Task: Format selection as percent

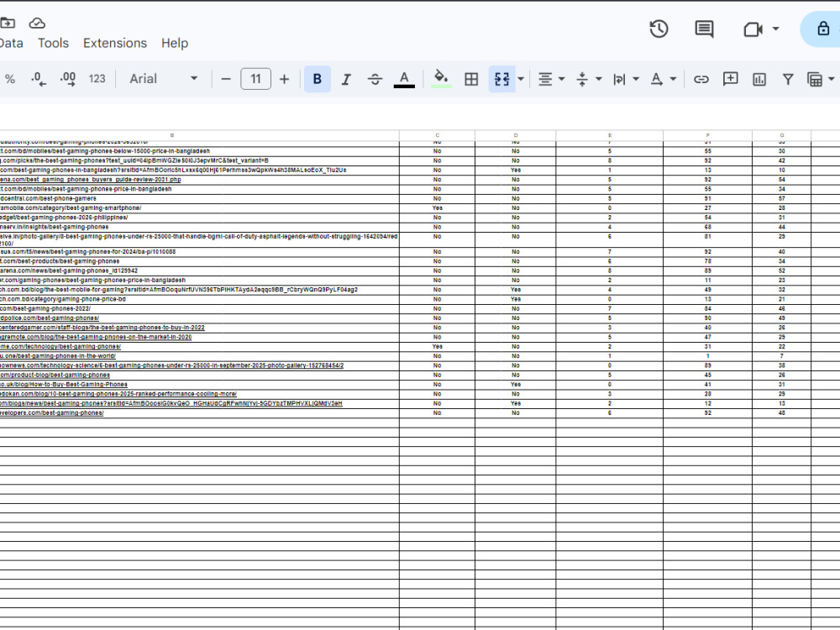Action: pyautogui.click(x=9, y=79)
